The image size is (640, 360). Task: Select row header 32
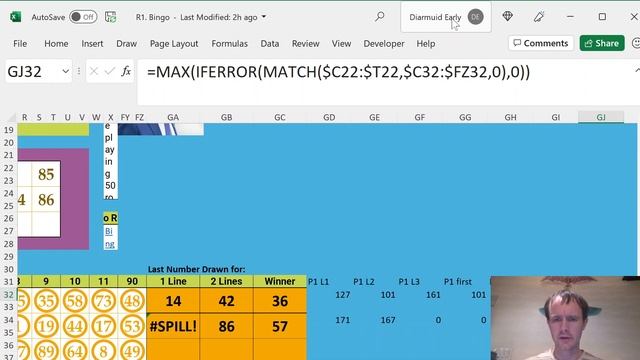9,295
